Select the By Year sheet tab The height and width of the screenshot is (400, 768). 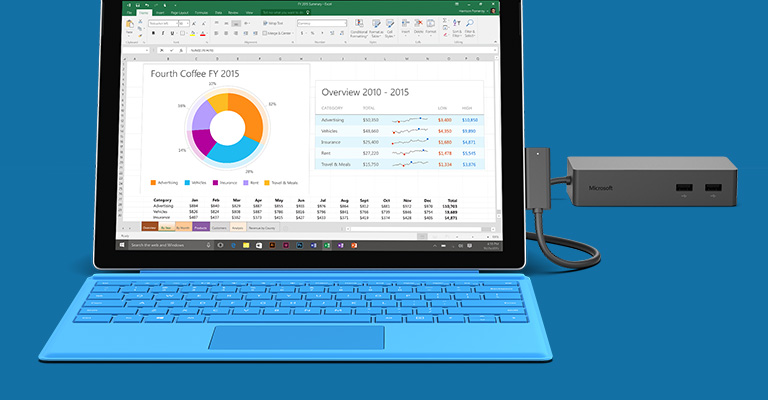[x=167, y=228]
